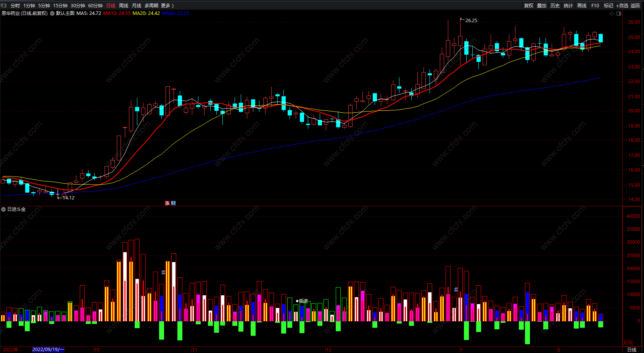
Task: Click the 11 month marker on the time axis
Action: coord(195,350)
